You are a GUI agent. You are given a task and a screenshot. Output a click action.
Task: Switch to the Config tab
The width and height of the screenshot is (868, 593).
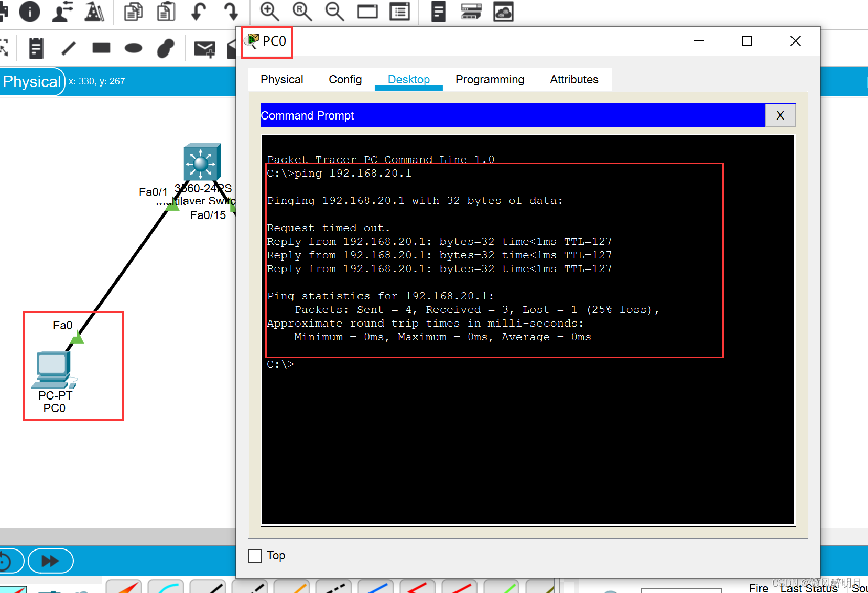(345, 79)
